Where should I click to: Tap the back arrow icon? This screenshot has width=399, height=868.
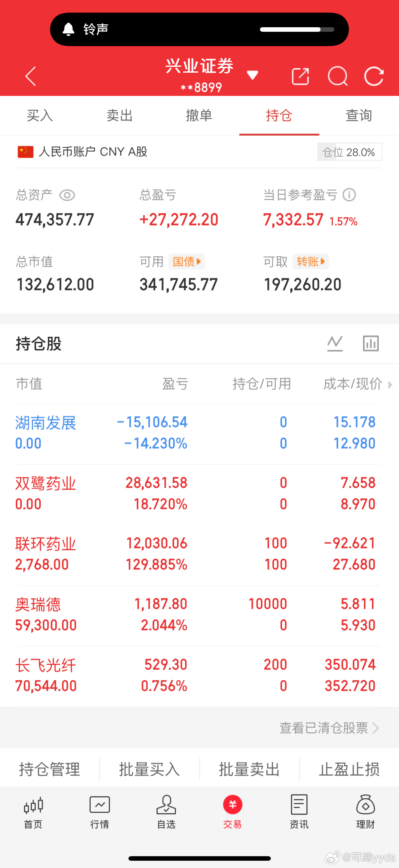point(31,76)
